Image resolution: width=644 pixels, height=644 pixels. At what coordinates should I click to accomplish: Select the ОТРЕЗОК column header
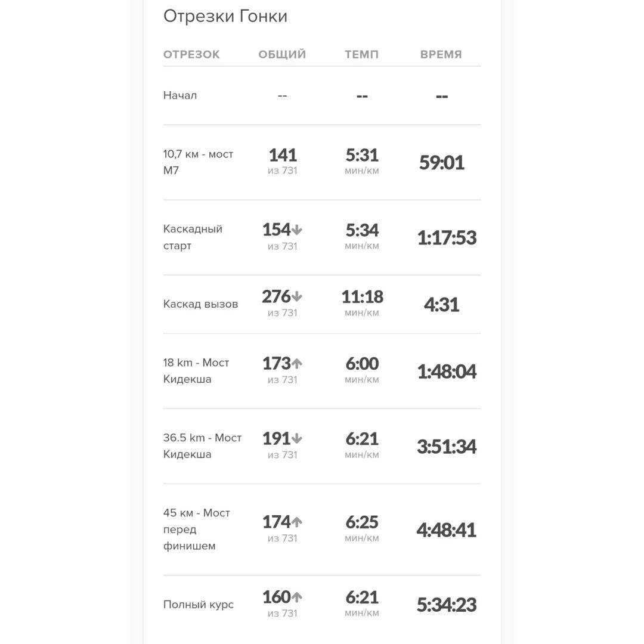(x=191, y=54)
